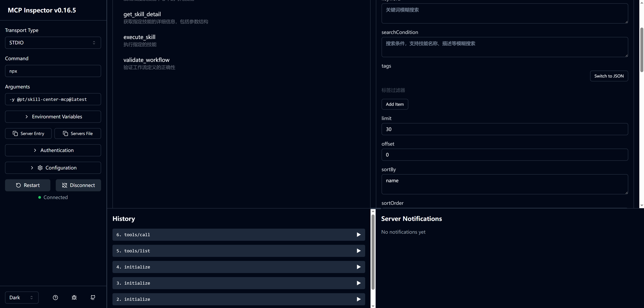The height and width of the screenshot is (308, 644).
Task: Select get_skill_detail in tools list
Action: click(x=142, y=14)
